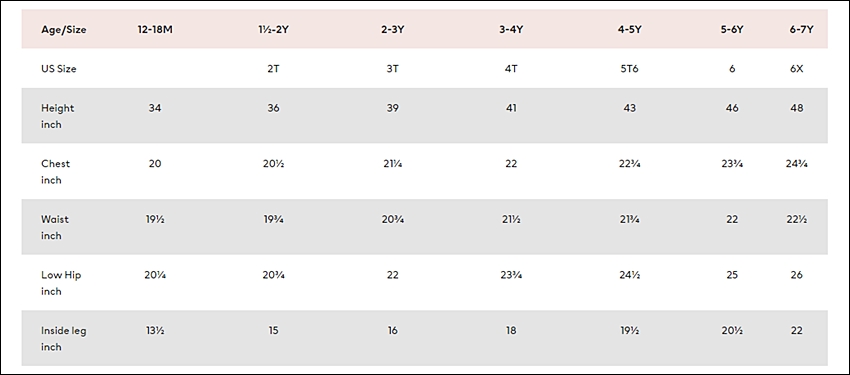Click the Low Hip inch row label

(x=61, y=283)
